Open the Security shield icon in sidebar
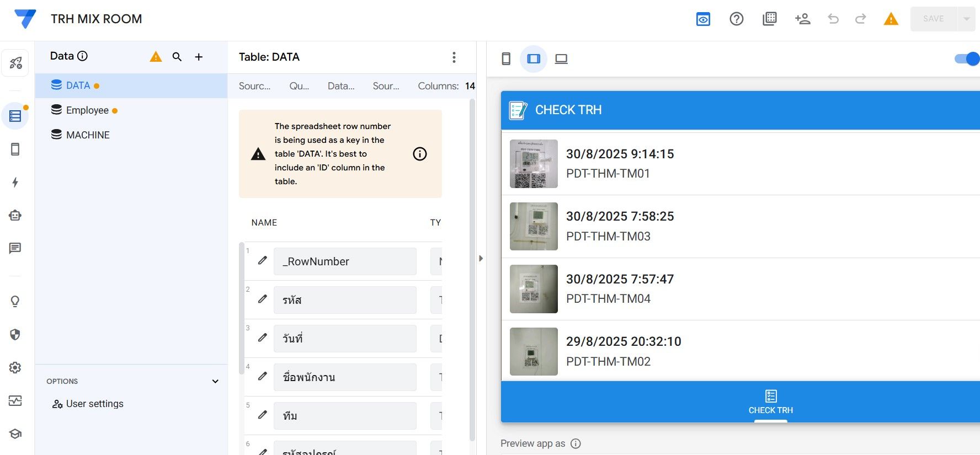 click(x=15, y=335)
